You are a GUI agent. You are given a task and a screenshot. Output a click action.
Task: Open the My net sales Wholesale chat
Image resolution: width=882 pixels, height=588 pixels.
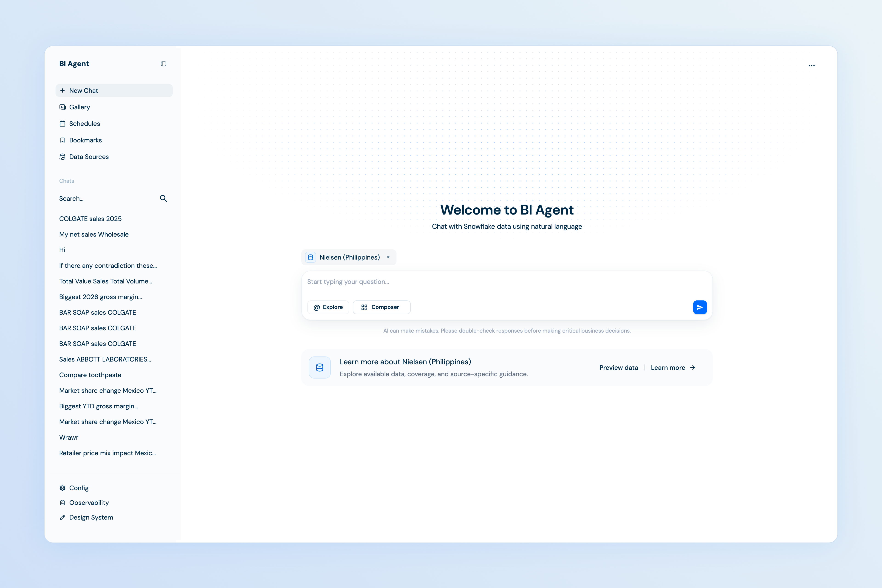tap(94, 234)
